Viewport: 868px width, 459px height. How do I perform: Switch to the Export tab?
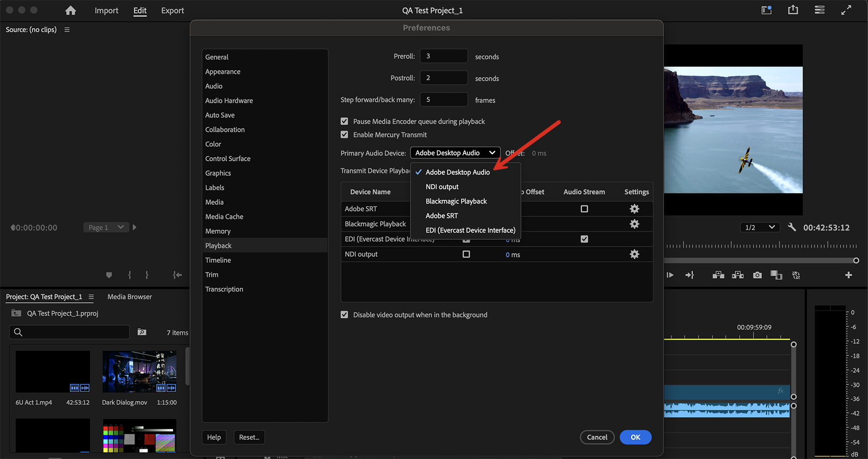point(173,11)
